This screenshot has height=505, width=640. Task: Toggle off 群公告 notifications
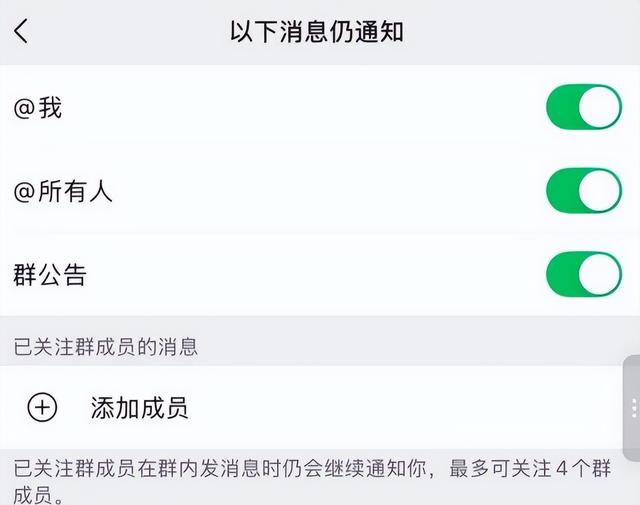tap(584, 274)
